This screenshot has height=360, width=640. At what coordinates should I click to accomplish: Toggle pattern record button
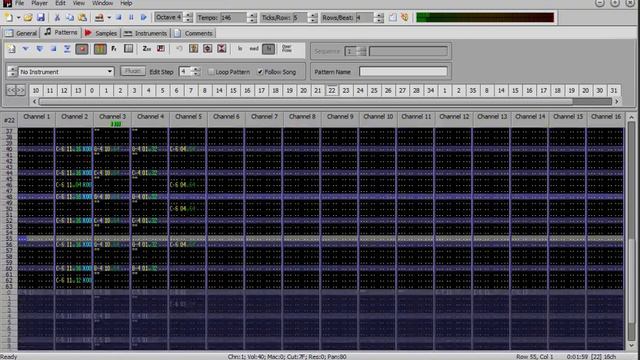pos(82,49)
